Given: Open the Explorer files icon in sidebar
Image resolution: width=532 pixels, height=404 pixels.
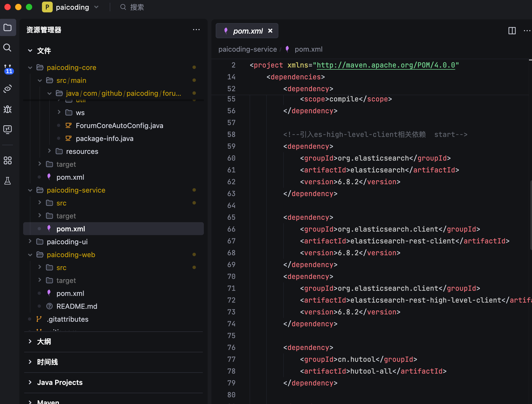Looking at the screenshot, I should (x=8, y=27).
